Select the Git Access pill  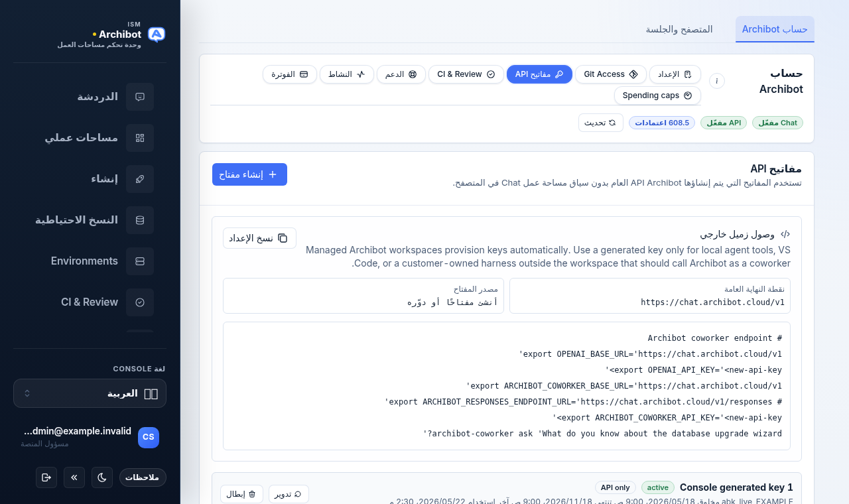click(611, 74)
